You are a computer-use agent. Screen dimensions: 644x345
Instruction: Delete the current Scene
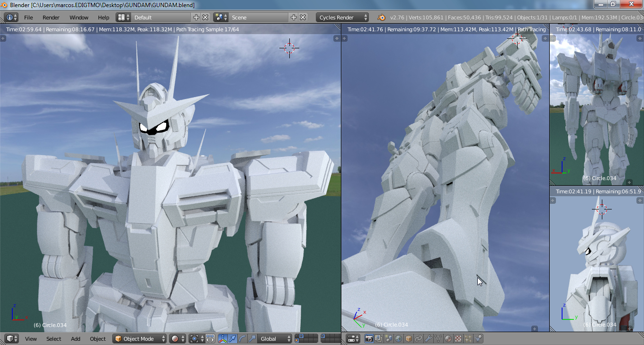pyautogui.click(x=303, y=18)
